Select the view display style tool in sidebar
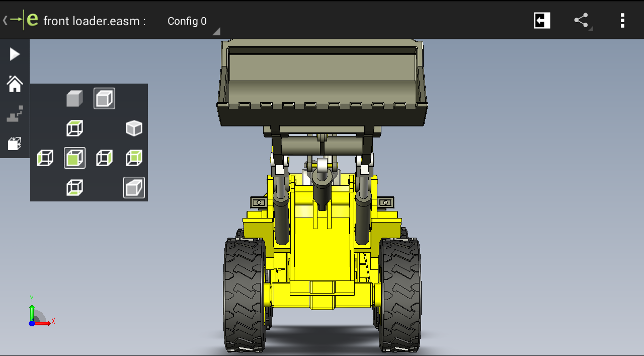This screenshot has width=644, height=356. coord(14,143)
